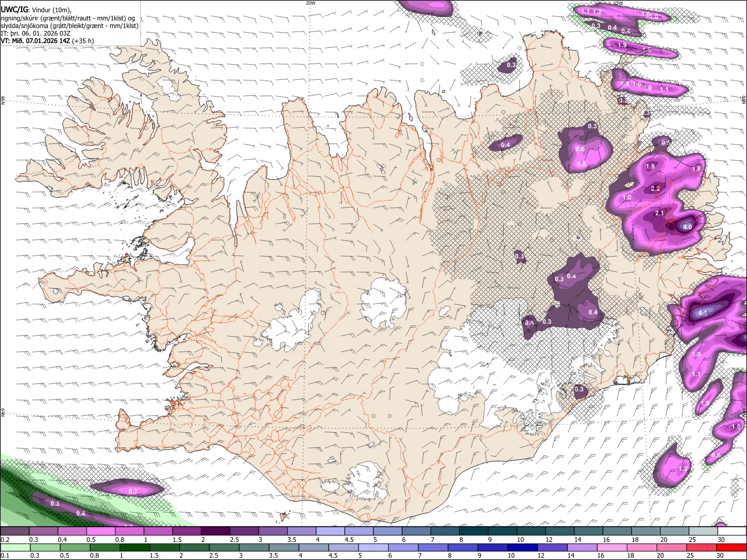Click the 4.1 value off the southeast coast
Image resolution: width=747 pixels, height=560 pixels.
(702, 313)
